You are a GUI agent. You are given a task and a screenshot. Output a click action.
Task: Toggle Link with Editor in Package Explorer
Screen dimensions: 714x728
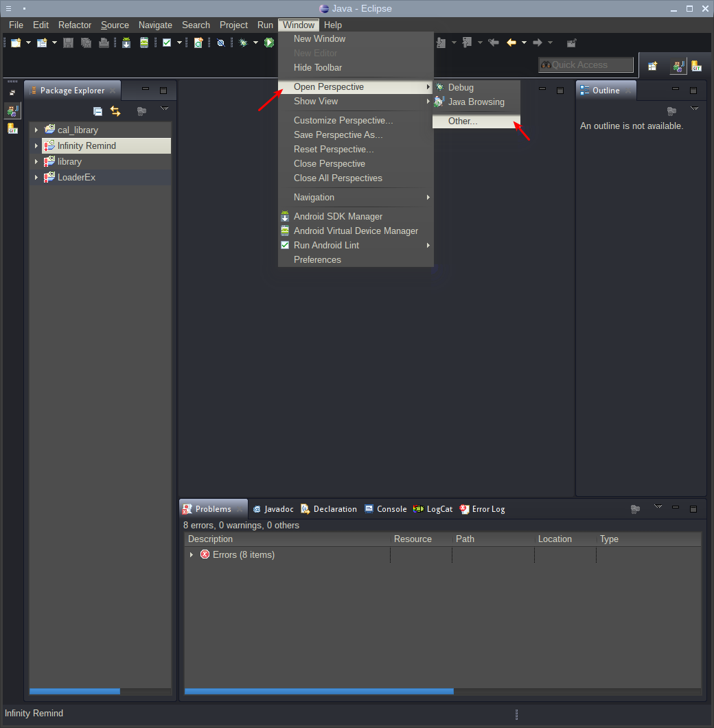[115, 111]
